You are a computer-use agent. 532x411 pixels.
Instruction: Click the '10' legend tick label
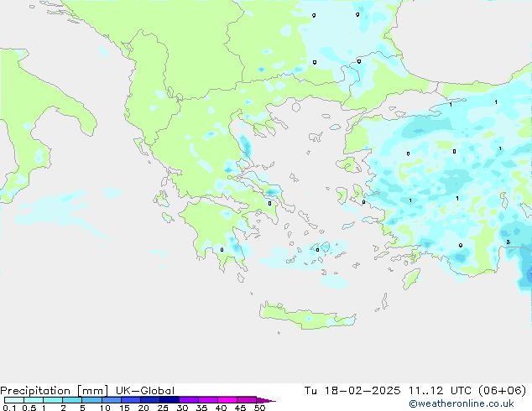click(105, 408)
